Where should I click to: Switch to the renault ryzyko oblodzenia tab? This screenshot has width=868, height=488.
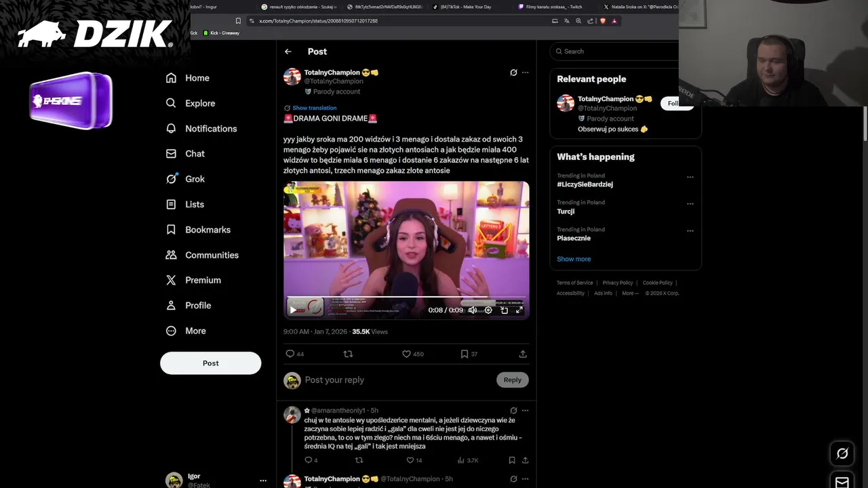[298, 7]
